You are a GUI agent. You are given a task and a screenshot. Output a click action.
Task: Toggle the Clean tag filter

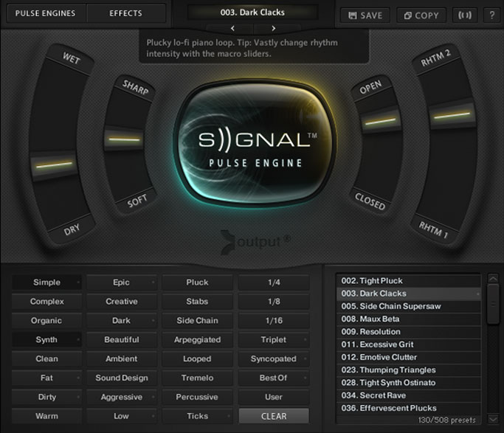tap(47, 358)
